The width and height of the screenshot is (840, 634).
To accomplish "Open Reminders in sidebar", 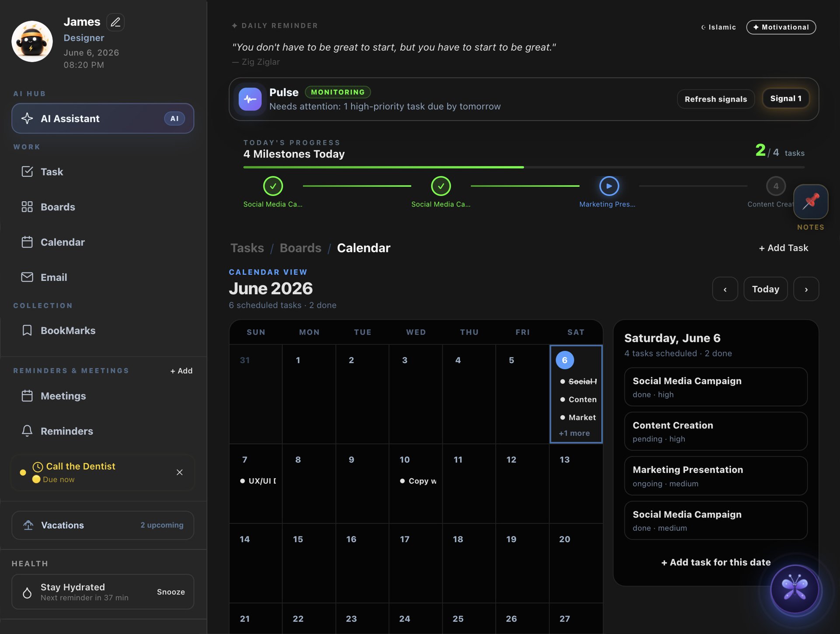I will point(103,431).
